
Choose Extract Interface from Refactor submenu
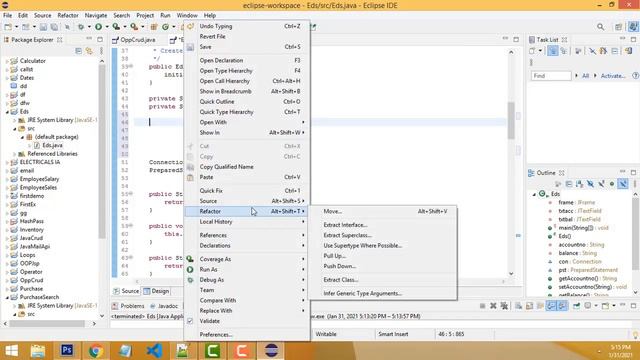[384, 225]
